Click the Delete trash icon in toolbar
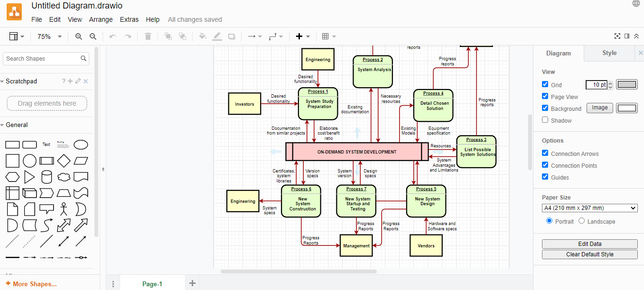644x290 pixels. [x=148, y=36]
